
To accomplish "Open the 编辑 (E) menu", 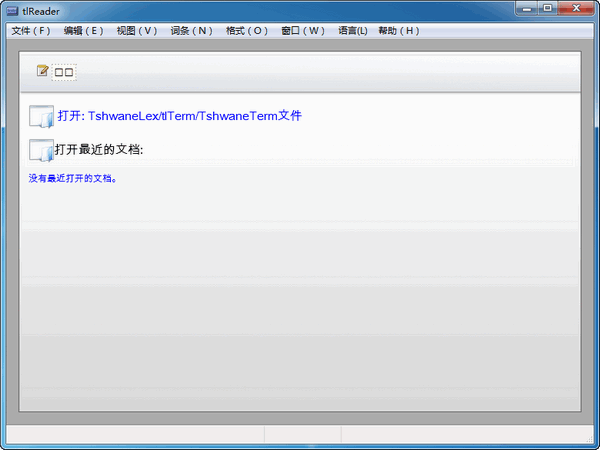I will (x=83, y=31).
